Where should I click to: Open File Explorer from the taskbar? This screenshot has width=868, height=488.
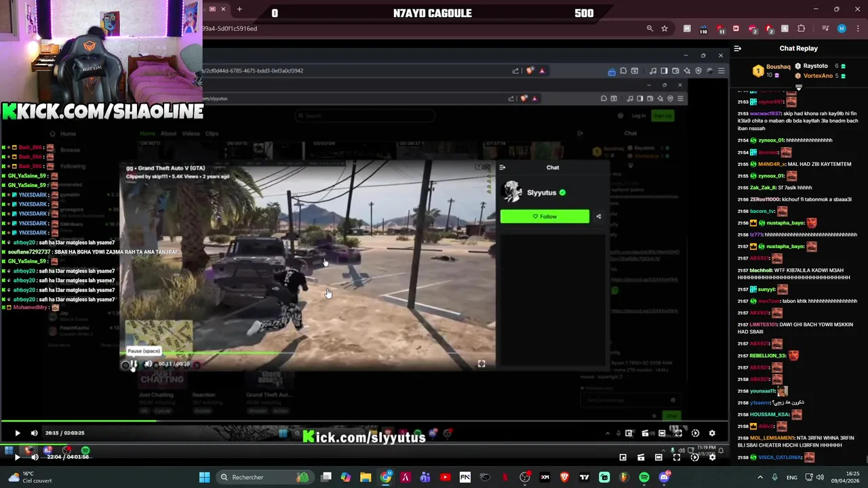pos(366,477)
